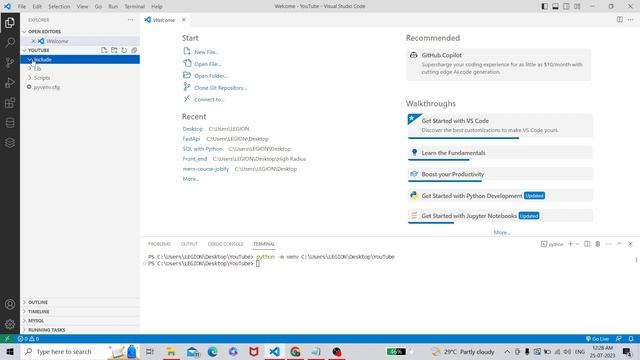Open the Source Control view
Viewport: 640px width, 360px height.
[10, 62]
